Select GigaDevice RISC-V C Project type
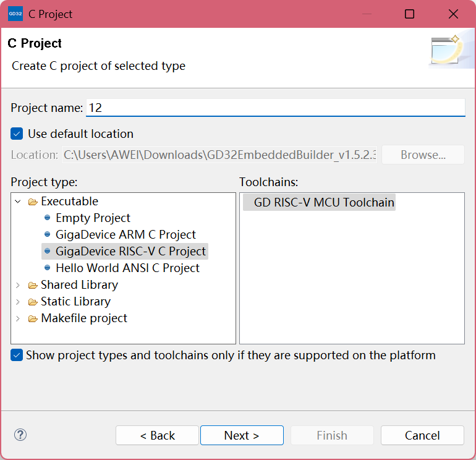This screenshot has height=460, width=476. click(x=130, y=252)
